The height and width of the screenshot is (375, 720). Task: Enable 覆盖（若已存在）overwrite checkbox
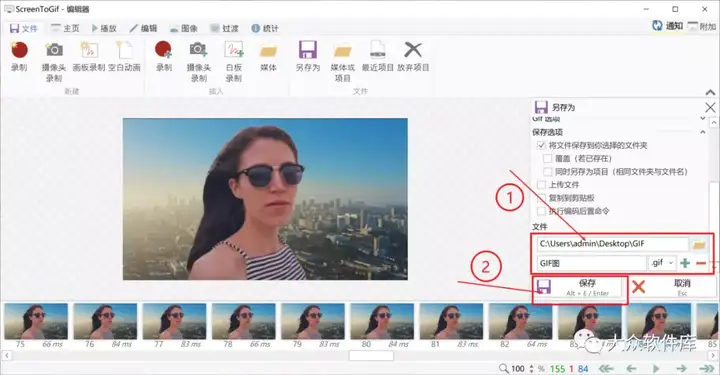point(547,159)
